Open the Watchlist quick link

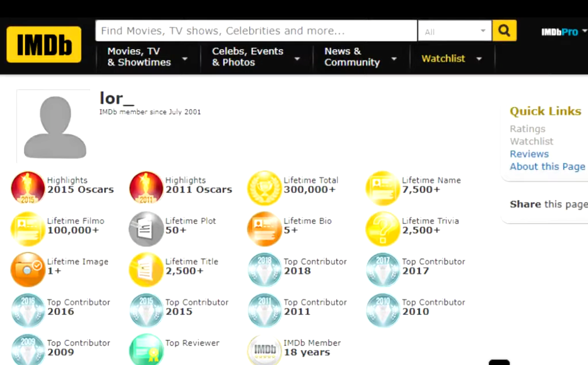point(532,141)
